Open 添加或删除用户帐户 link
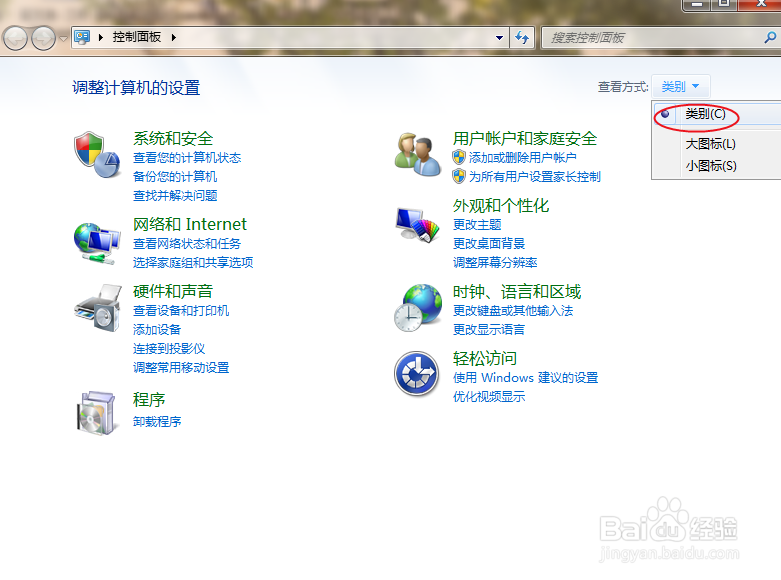The width and height of the screenshot is (781, 580). 522,158
